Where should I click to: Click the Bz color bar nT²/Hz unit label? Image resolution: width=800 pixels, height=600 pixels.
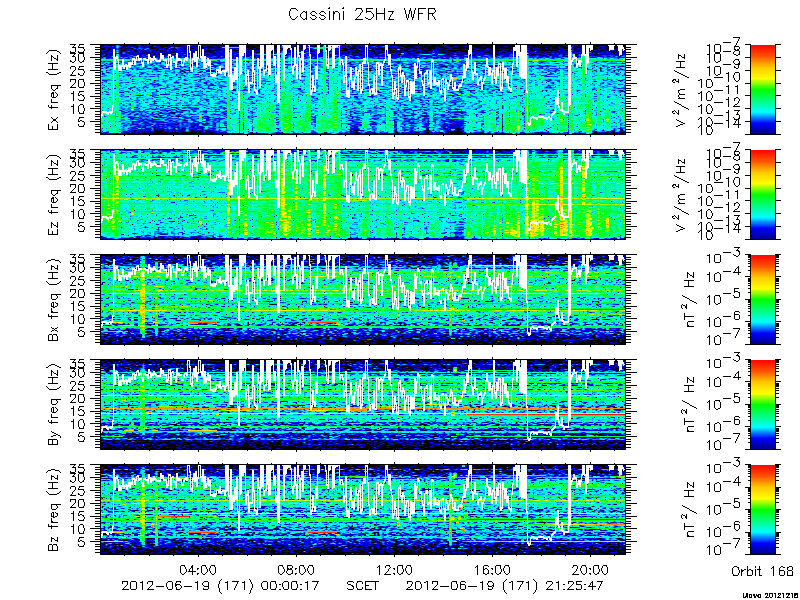689,510
